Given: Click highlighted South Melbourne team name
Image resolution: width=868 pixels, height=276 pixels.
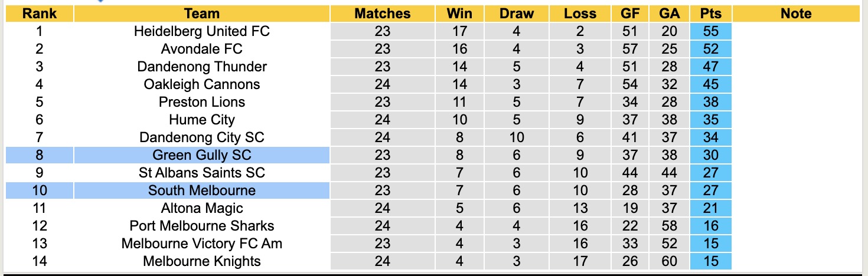Looking at the screenshot, I should (x=201, y=190).
